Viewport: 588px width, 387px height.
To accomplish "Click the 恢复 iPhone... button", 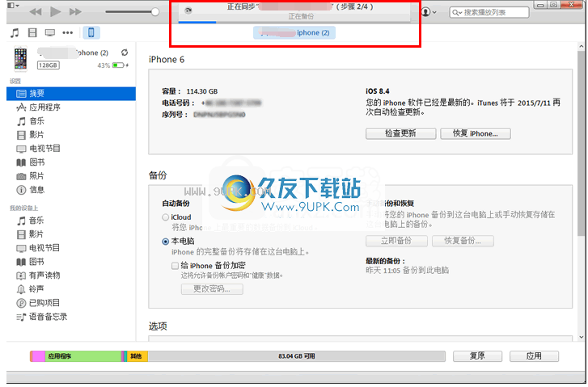I will tap(475, 134).
